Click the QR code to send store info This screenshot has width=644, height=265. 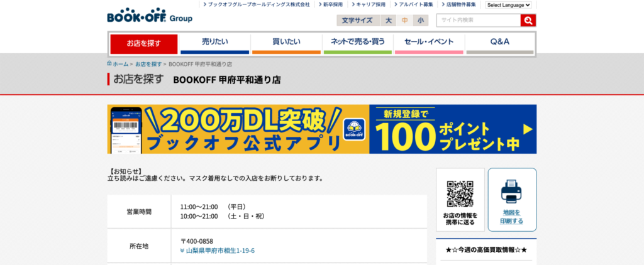coord(460,194)
